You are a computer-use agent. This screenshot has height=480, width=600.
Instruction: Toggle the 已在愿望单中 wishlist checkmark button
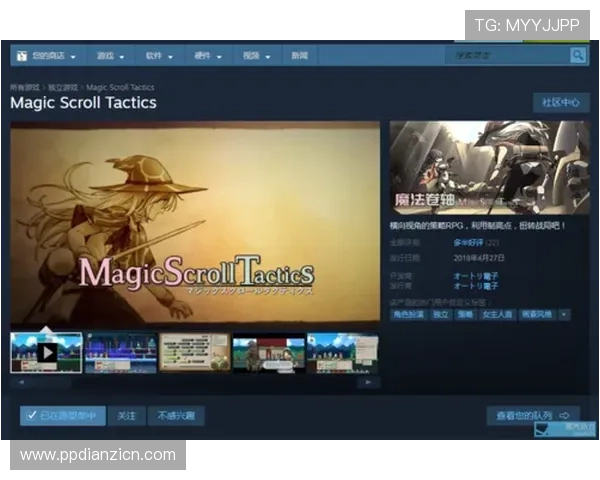(63, 416)
